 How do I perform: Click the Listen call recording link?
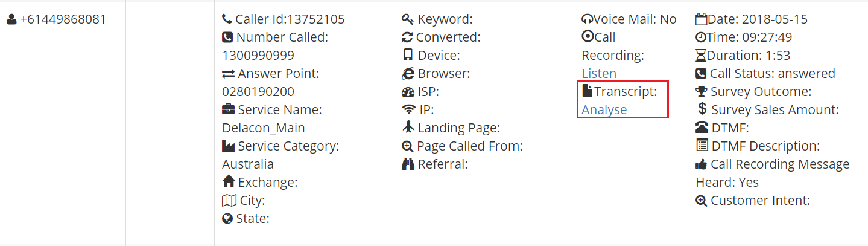pos(598,73)
